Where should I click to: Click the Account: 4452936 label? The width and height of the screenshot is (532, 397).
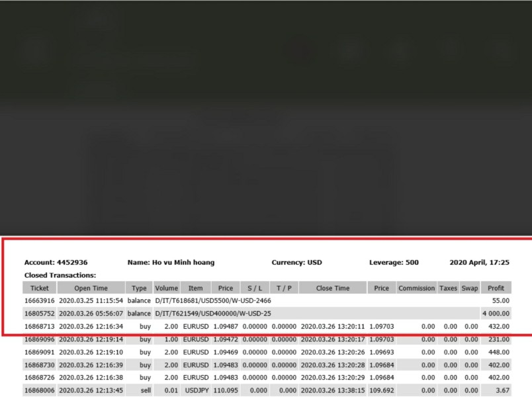pyautogui.click(x=56, y=262)
